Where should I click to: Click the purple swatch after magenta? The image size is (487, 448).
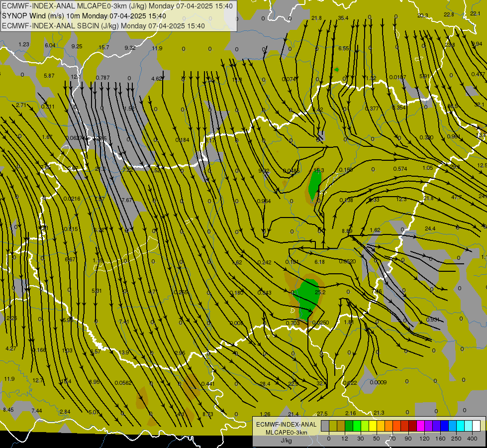tap(429, 426)
